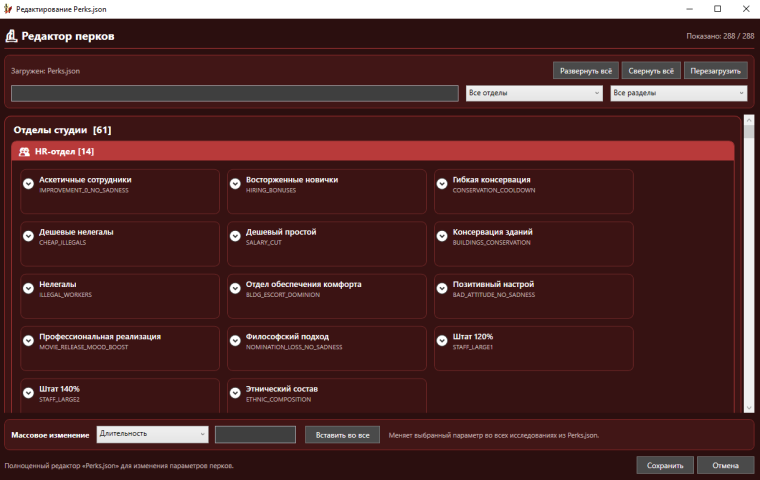760x480 pixels.
Task: Expand the Философский подход perk card
Action: (235, 341)
